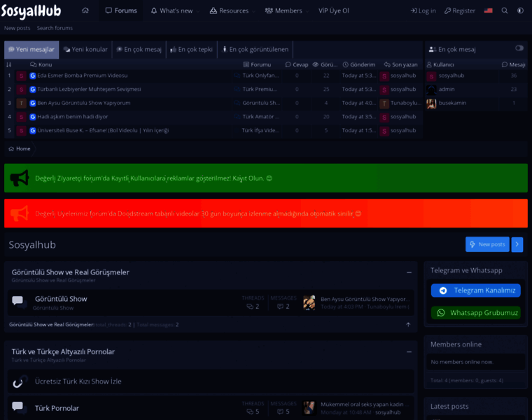Click the US flag language icon
This screenshot has width=532, height=420.
tap(488, 10)
